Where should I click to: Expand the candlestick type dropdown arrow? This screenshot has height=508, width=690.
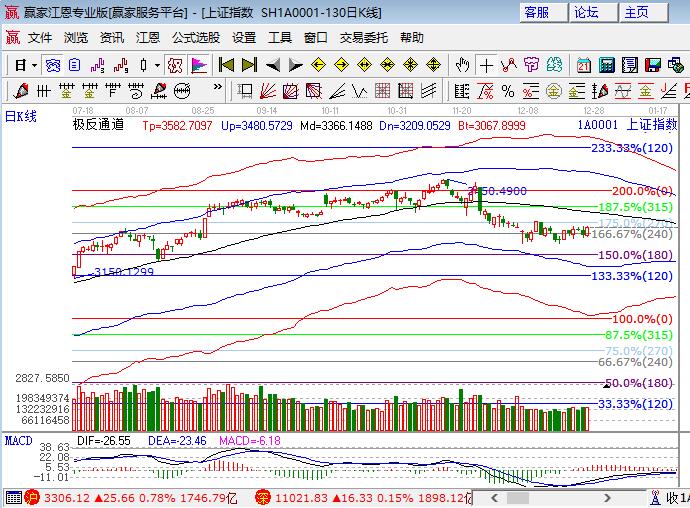click(157, 65)
